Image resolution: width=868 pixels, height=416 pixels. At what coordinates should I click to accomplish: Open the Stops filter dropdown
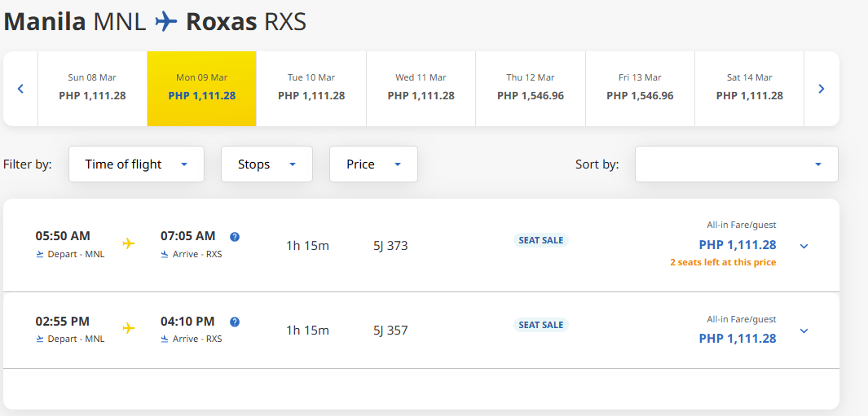click(267, 164)
